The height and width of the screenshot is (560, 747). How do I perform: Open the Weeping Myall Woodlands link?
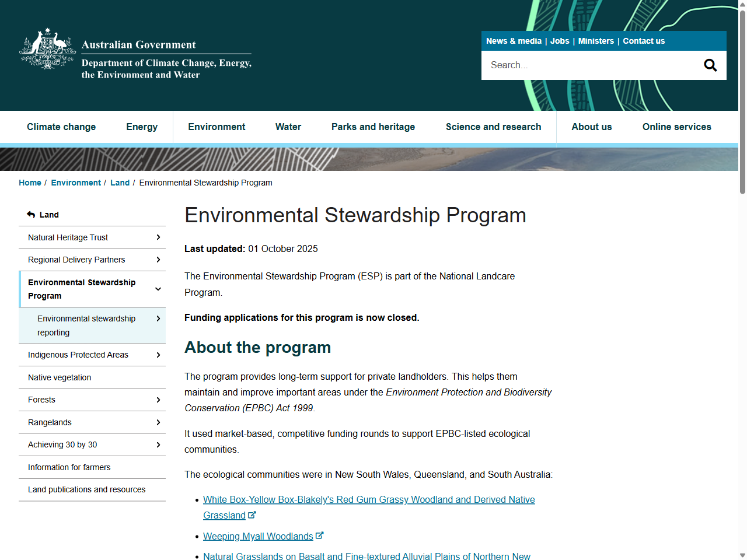pos(258,535)
